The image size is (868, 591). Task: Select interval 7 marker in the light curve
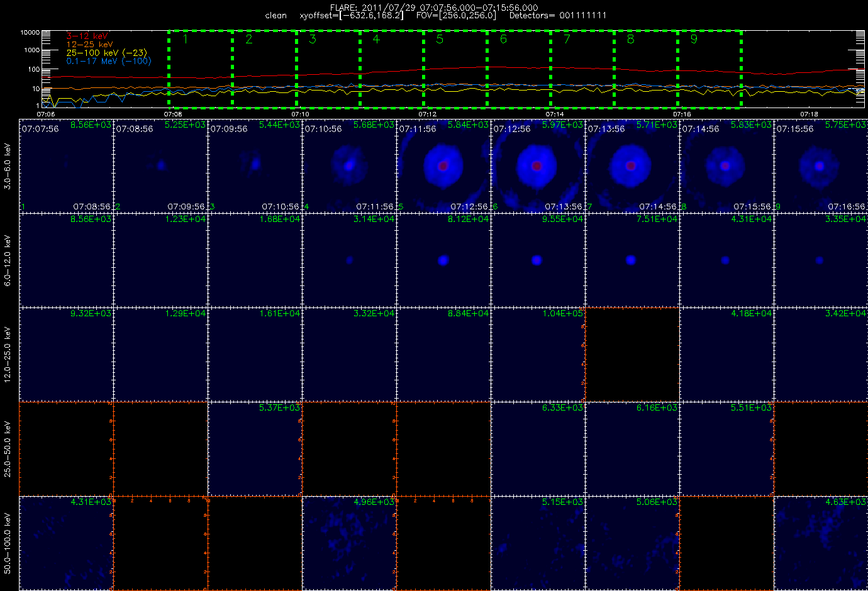(567, 39)
